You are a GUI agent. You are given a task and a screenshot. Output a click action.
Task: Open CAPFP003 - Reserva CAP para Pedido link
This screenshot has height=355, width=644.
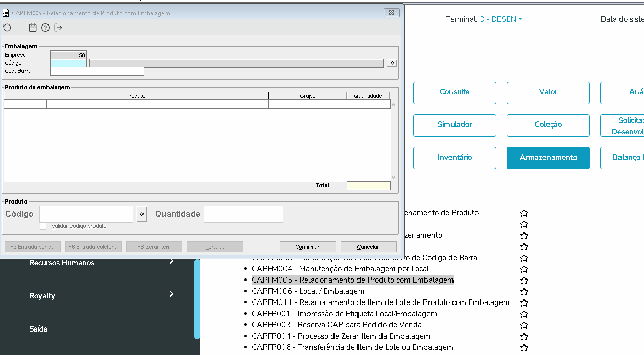coord(337,325)
